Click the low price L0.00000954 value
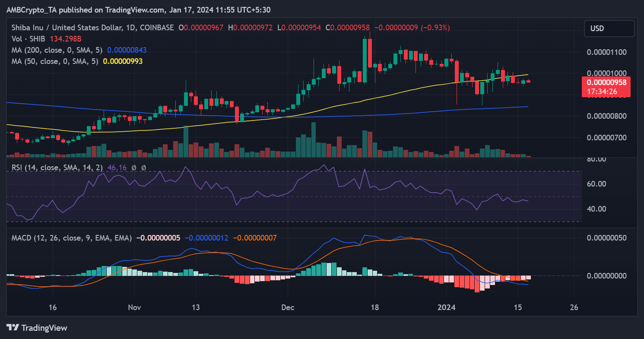Screen dimensions: 644x339 (299, 27)
